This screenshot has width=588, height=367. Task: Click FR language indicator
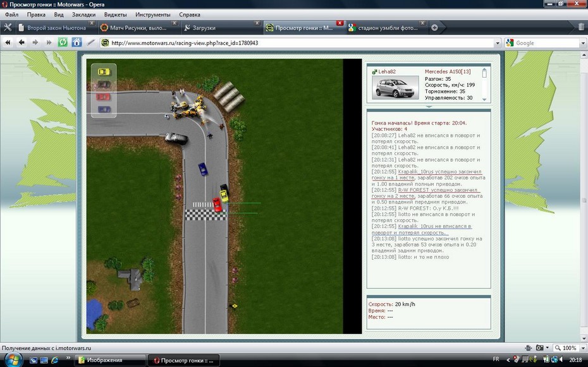[496, 359]
